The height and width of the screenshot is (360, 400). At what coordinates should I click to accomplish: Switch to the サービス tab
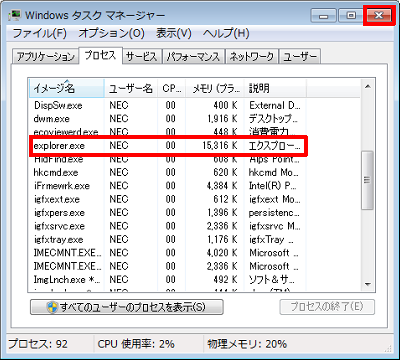[142, 57]
